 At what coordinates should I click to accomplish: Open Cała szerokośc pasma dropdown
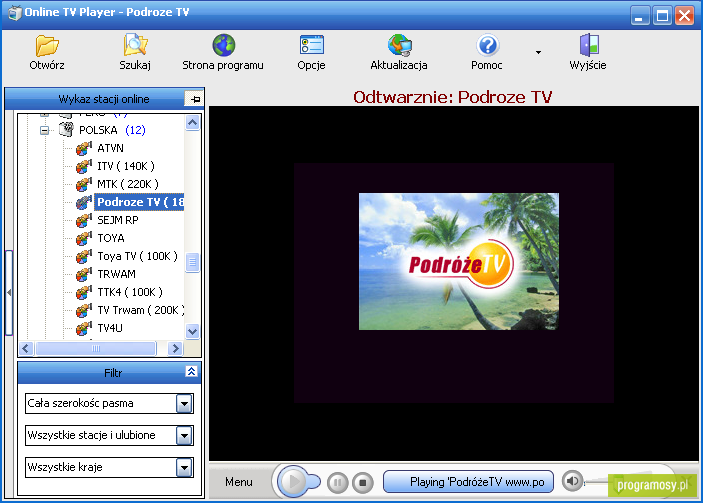(x=184, y=403)
